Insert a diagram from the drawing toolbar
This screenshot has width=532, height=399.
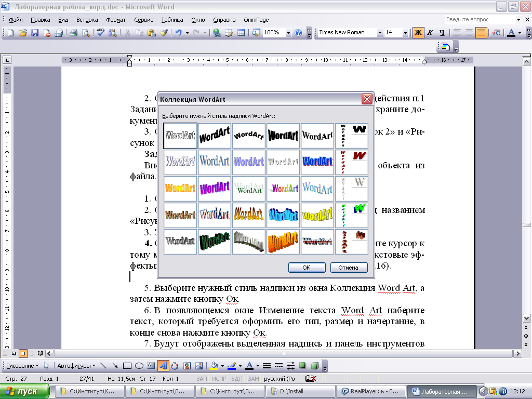[175, 366]
